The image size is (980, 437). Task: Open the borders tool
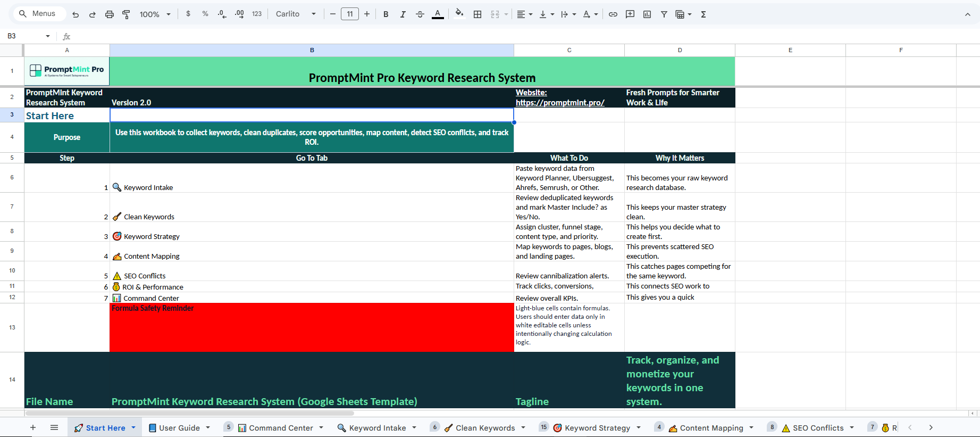click(x=478, y=14)
